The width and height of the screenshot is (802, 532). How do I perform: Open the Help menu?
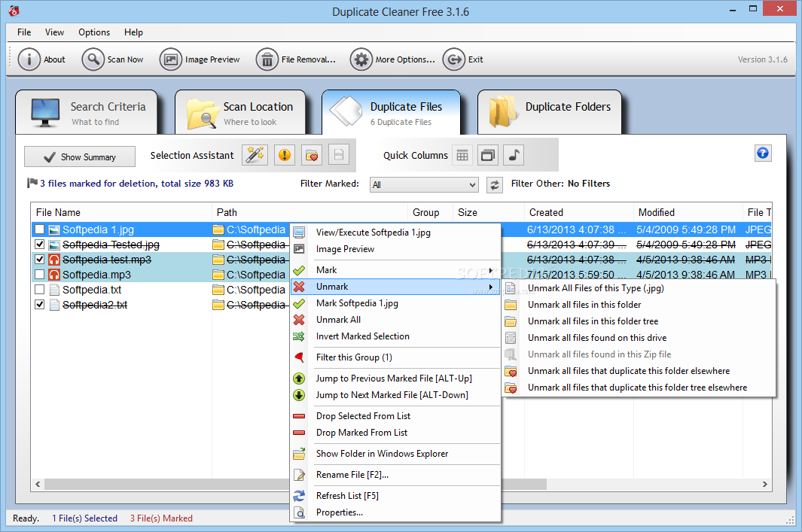(133, 32)
